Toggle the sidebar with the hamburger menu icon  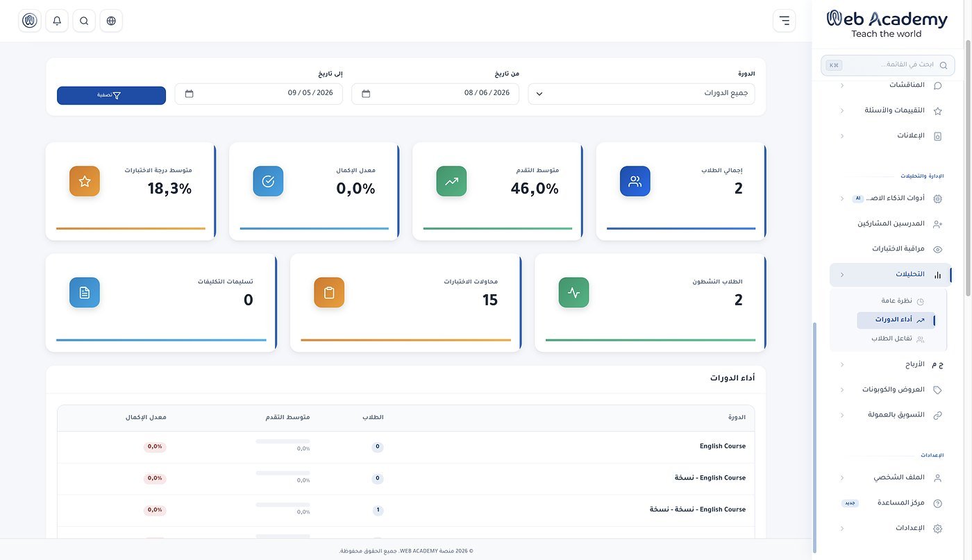coord(784,21)
